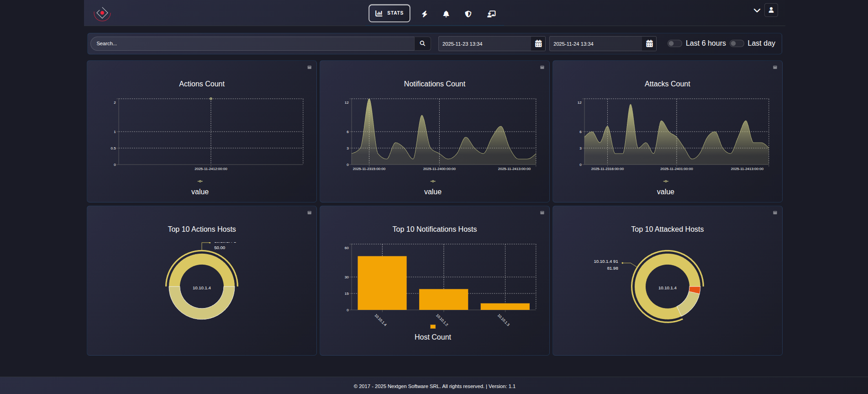Open the presenter screen icon page
Screen dimensions: 868x394
tap(491, 14)
